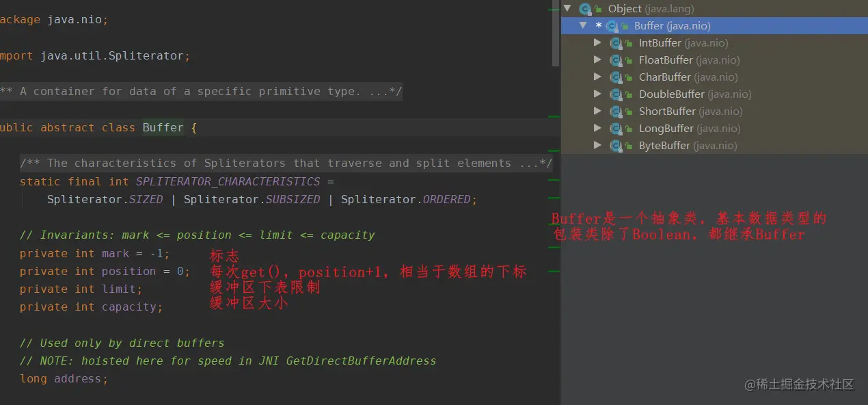Image resolution: width=868 pixels, height=405 pixels.
Task: Select ShortBuffer (java.nio) in the hierarchy
Action: (x=714, y=112)
